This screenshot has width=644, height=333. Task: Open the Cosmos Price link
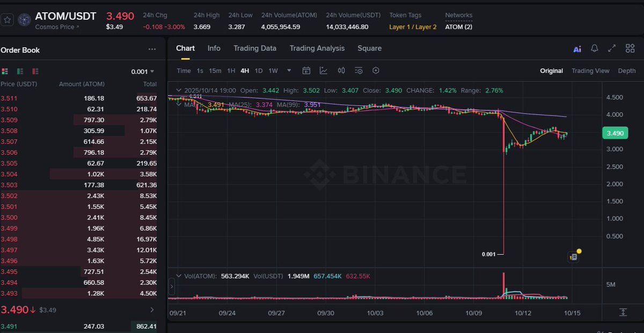[x=57, y=27]
